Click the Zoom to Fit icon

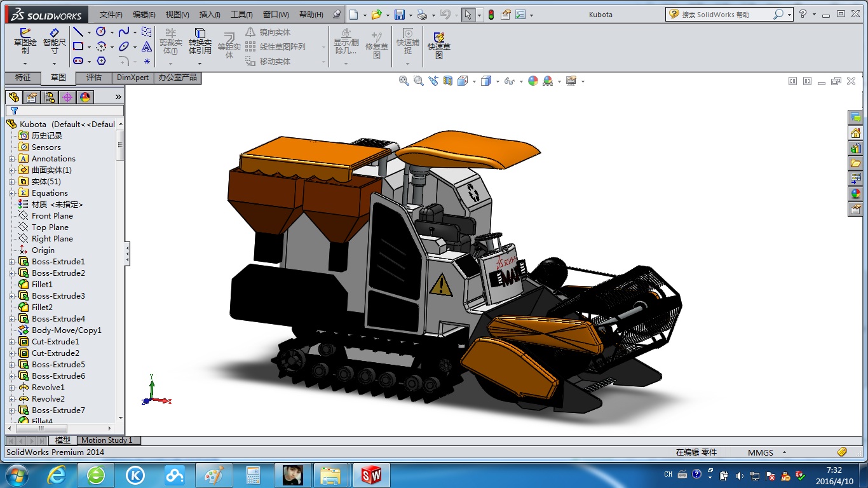tap(403, 81)
